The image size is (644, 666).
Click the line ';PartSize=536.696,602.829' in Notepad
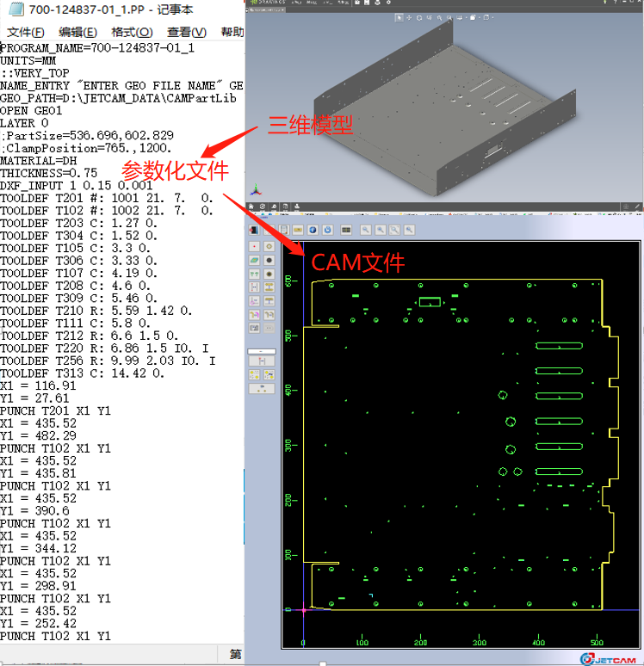pyautogui.click(x=87, y=136)
